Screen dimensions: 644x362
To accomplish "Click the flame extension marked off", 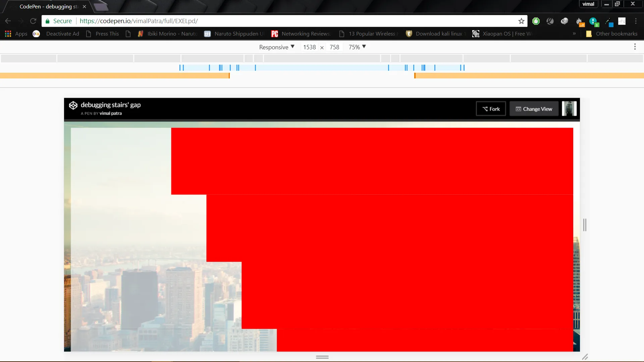I will pyautogui.click(x=580, y=22).
